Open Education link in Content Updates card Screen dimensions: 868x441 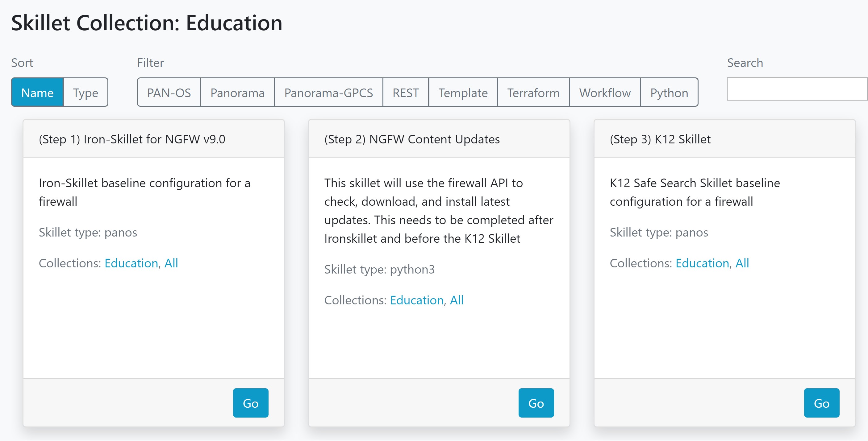click(x=417, y=300)
